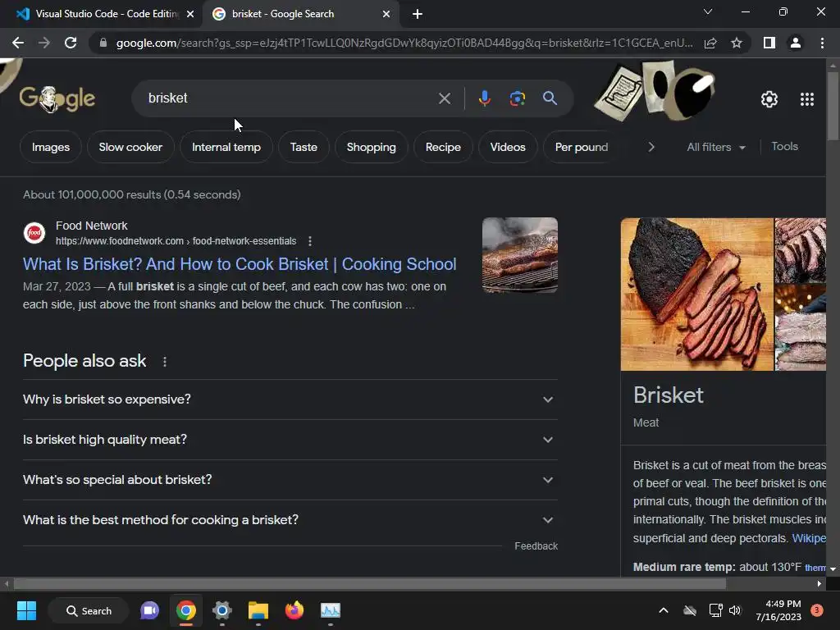Open taskbar Search box
The width and height of the screenshot is (840, 630).
click(89, 610)
